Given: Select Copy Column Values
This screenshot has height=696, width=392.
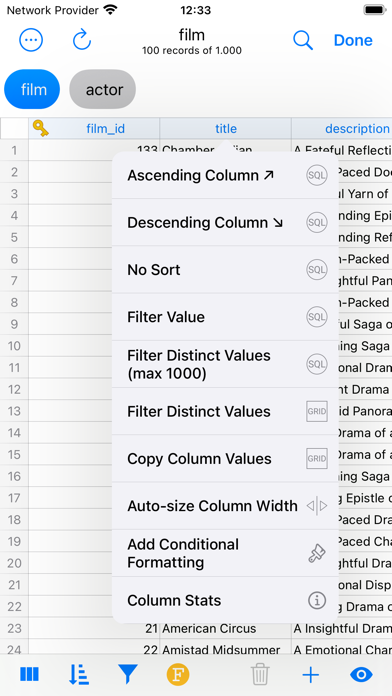Looking at the screenshot, I should tap(225, 459).
